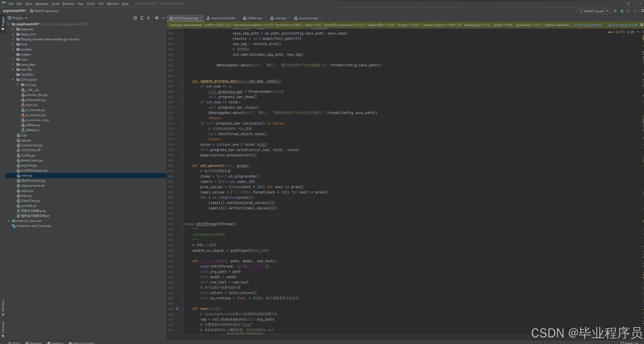Close the UiMain.py editor tab
Image resolution: width=644 pixels, height=344 pixels.
click(265, 18)
